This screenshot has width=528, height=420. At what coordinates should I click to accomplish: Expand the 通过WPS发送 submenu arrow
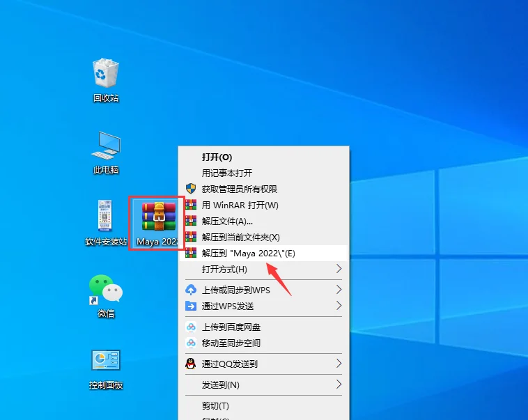tap(339, 306)
